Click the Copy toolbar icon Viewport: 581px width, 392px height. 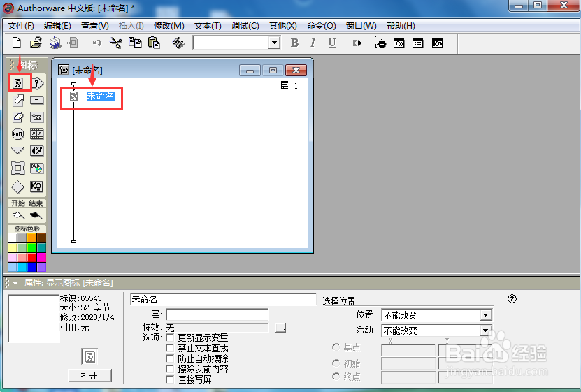tap(135, 43)
